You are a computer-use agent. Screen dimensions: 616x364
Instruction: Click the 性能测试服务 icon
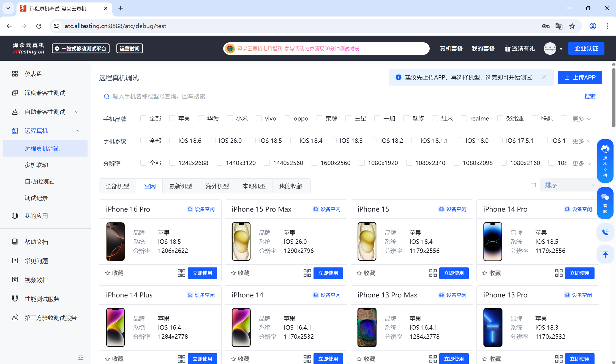(15, 299)
